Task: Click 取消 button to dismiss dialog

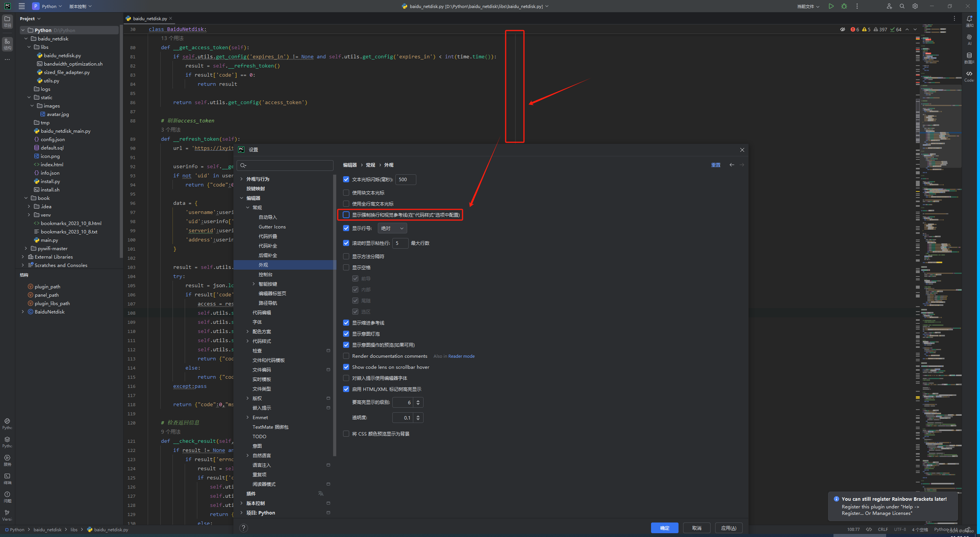Action: pos(696,527)
